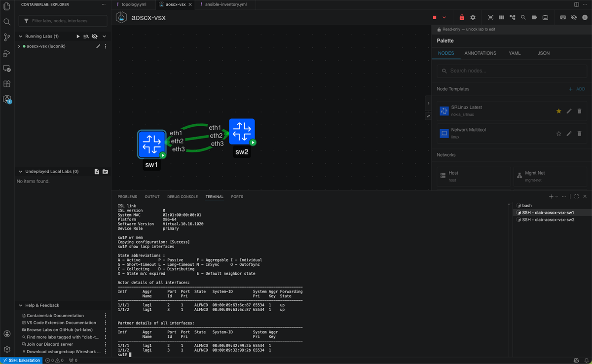This screenshot has height=364, width=592.
Task: Open Containerlab Explorer more actions ellipsis
Action: (104, 4)
